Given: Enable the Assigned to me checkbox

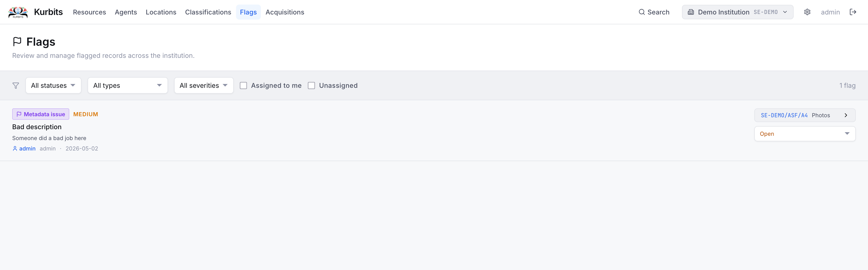Looking at the screenshot, I should [x=243, y=86].
